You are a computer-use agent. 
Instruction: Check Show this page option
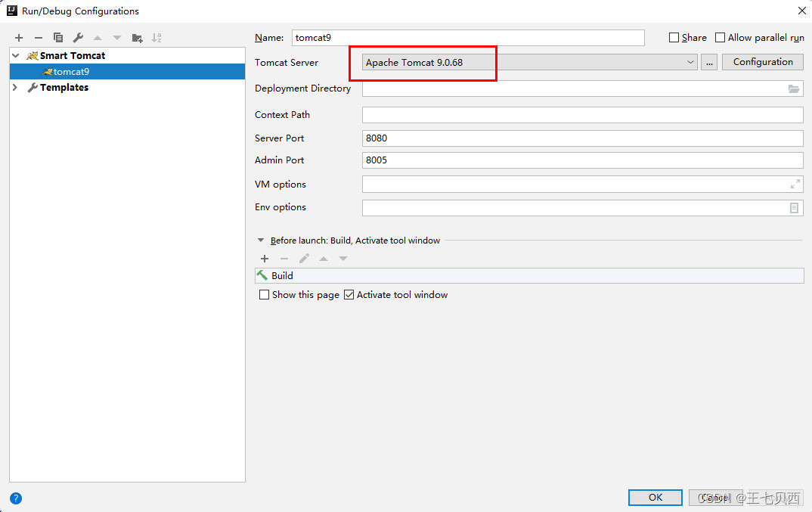(264, 295)
